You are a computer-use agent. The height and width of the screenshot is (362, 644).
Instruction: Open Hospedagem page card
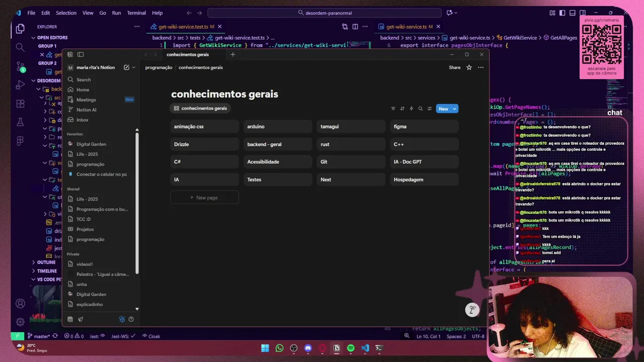point(424,179)
